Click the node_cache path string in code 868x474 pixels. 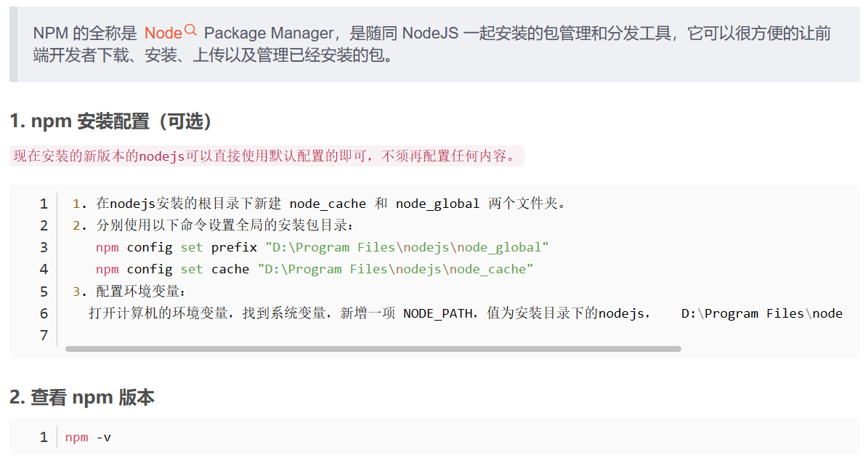pyautogui.click(x=396, y=269)
